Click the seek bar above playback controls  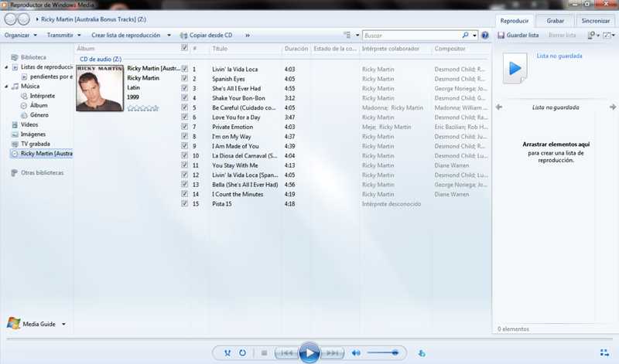pyautogui.click(x=309, y=338)
